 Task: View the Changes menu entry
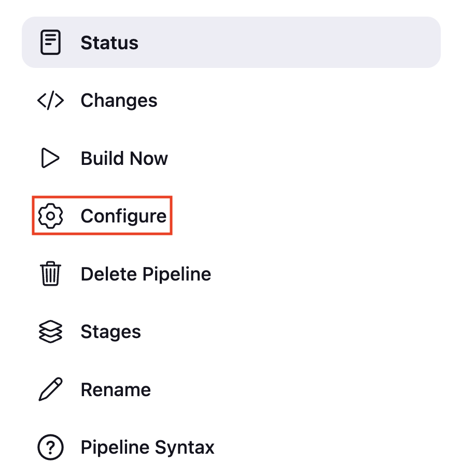pos(119,101)
